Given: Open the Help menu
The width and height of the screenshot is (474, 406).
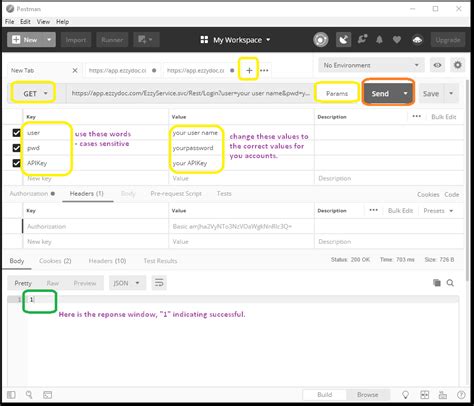Looking at the screenshot, I should [62, 22].
